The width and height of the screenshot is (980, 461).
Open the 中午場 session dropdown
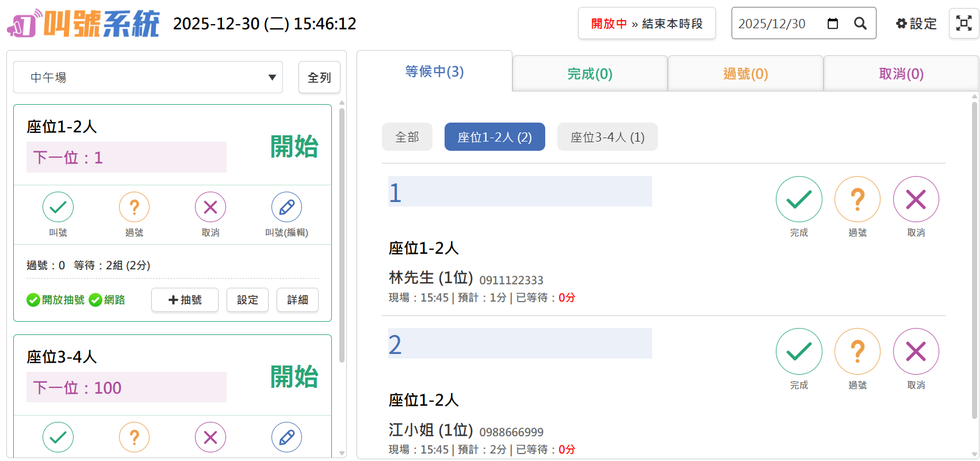(148, 77)
